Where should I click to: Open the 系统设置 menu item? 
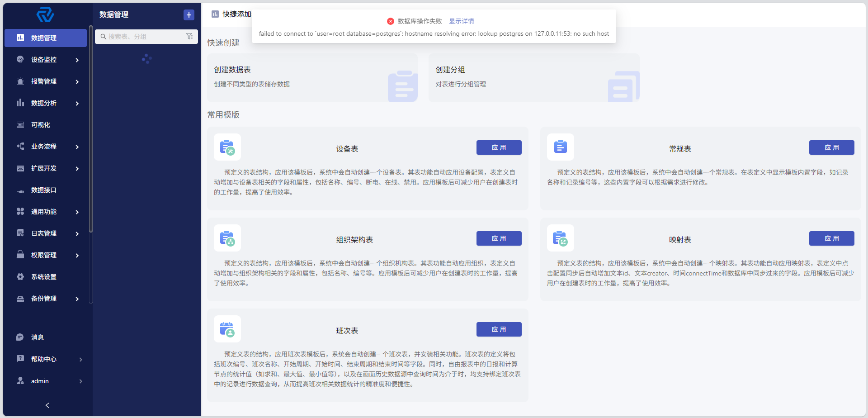[46, 276]
